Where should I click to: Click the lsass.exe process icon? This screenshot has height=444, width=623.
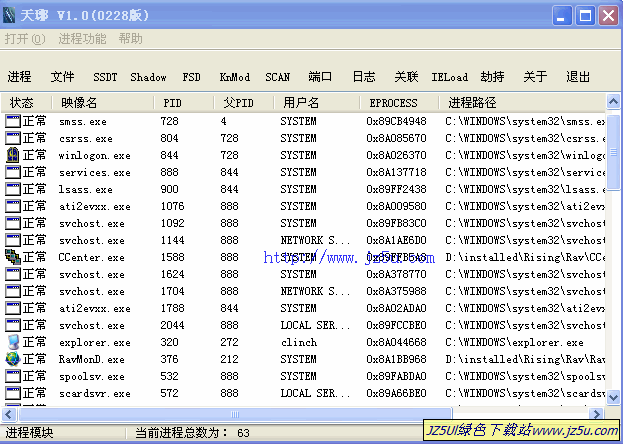[13, 189]
